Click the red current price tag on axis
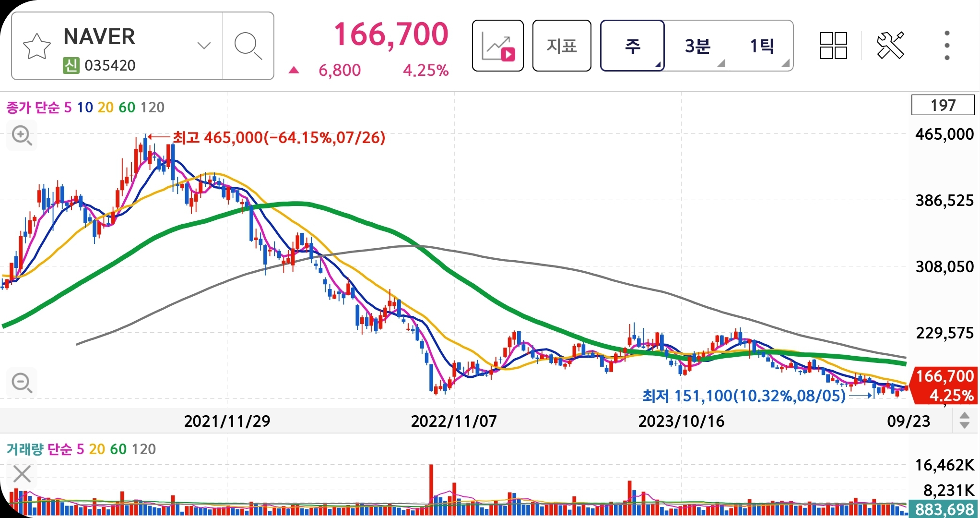Screen dimensions: 980x518 click(944, 385)
